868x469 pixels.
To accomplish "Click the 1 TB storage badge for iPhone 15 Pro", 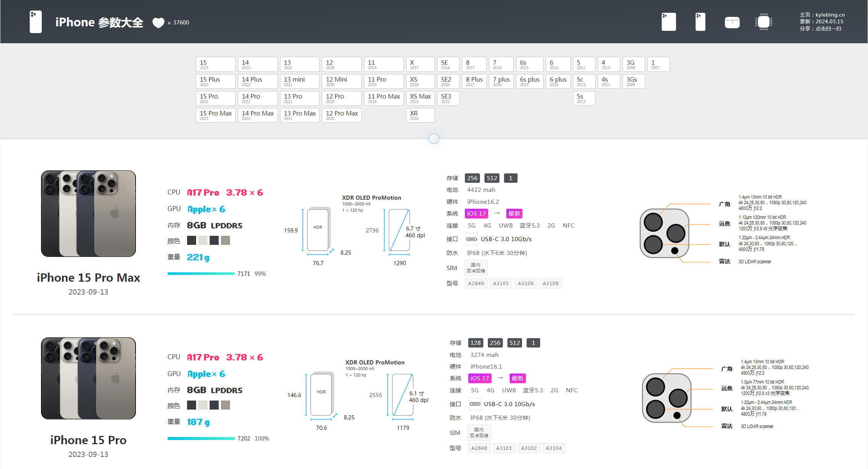I will (x=533, y=343).
